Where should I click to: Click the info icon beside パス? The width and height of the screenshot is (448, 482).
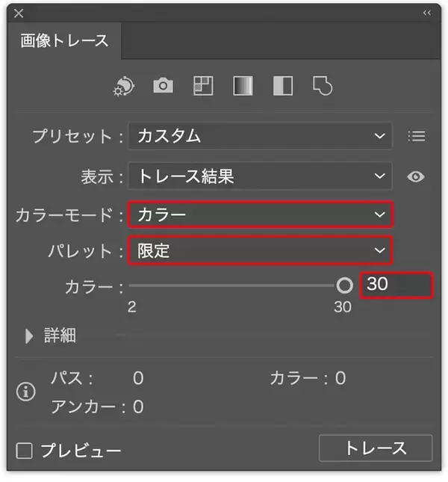(x=26, y=392)
